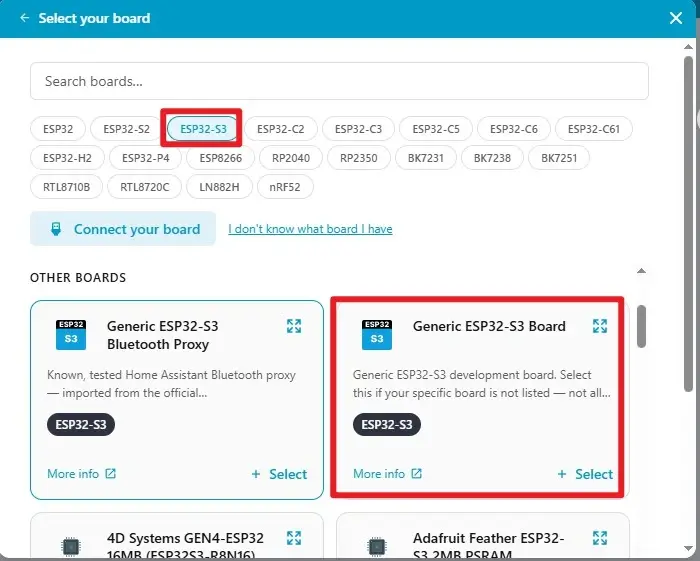Filter boards by RTL8710B chip
The height and width of the screenshot is (561, 700).
[67, 187]
